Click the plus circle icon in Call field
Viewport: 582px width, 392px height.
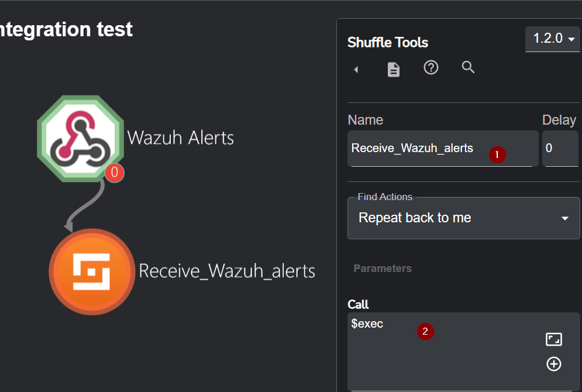[553, 364]
